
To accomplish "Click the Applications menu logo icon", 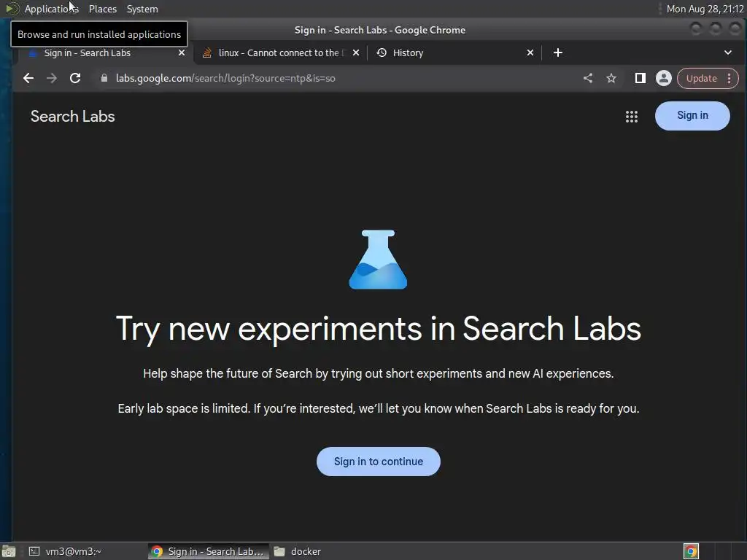I will coord(12,9).
